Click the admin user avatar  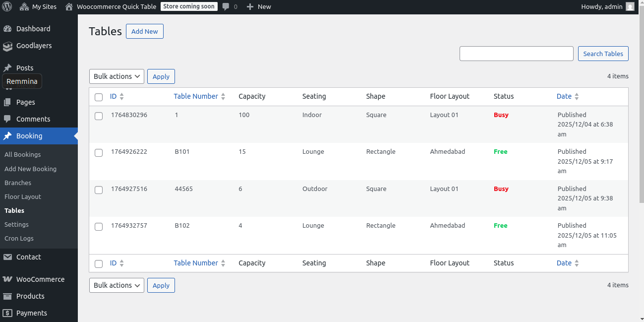pos(630,7)
